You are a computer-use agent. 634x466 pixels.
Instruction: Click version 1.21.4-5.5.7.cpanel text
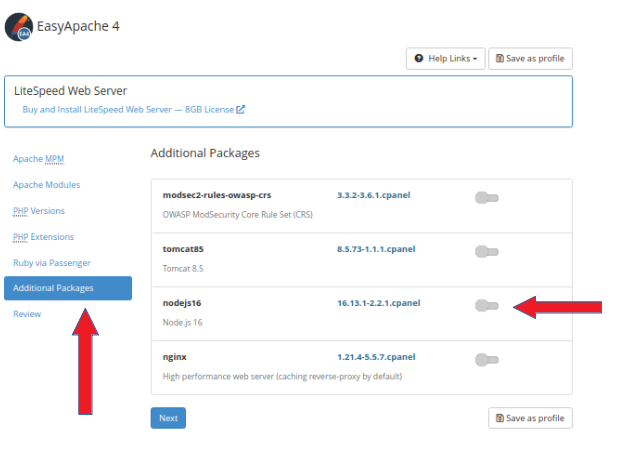[x=376, y=357]
